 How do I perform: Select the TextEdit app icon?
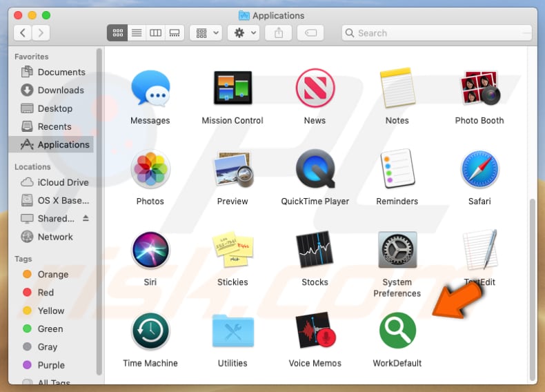pos(479,250)
